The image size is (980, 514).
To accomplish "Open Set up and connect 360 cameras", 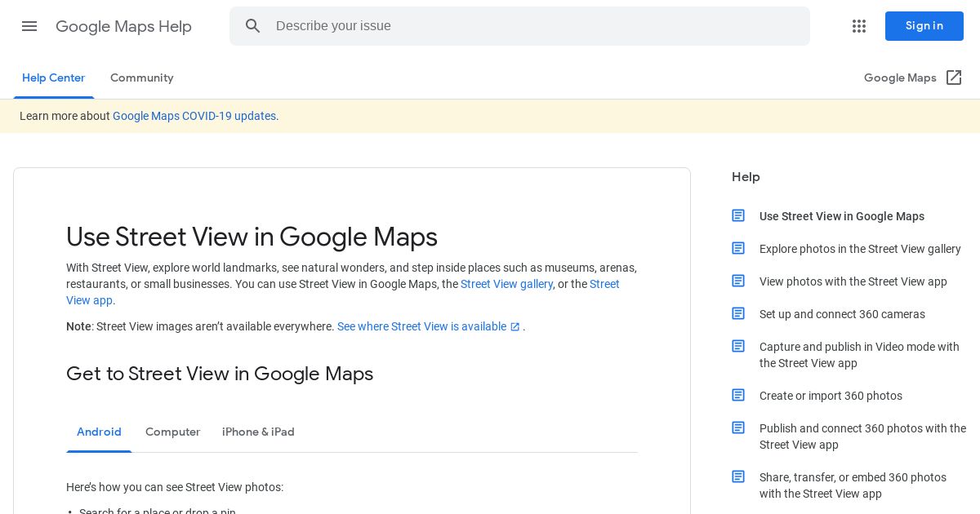I will click(x=842, y=314).
